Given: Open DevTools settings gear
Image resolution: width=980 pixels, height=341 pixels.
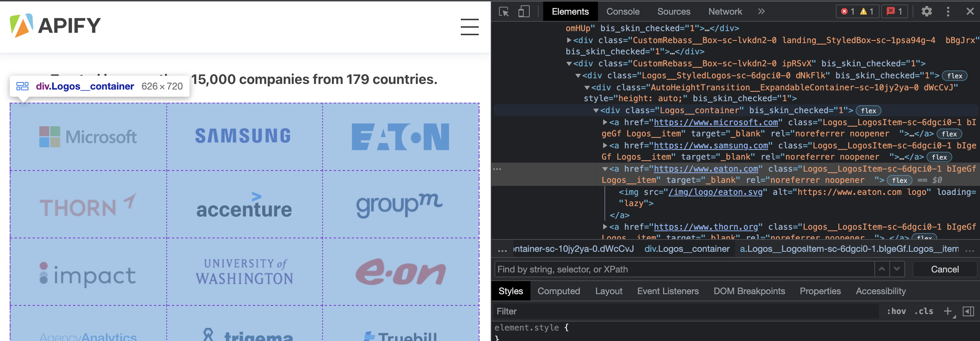Looking at the screenshot, I should (x=927, y=11).
